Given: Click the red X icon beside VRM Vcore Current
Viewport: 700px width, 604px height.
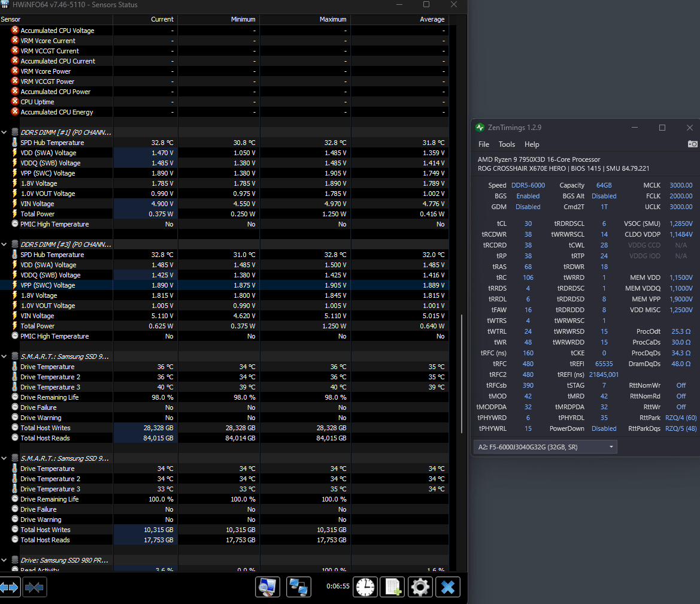Looking at the screenshot, I should click(x=15, y=40).
